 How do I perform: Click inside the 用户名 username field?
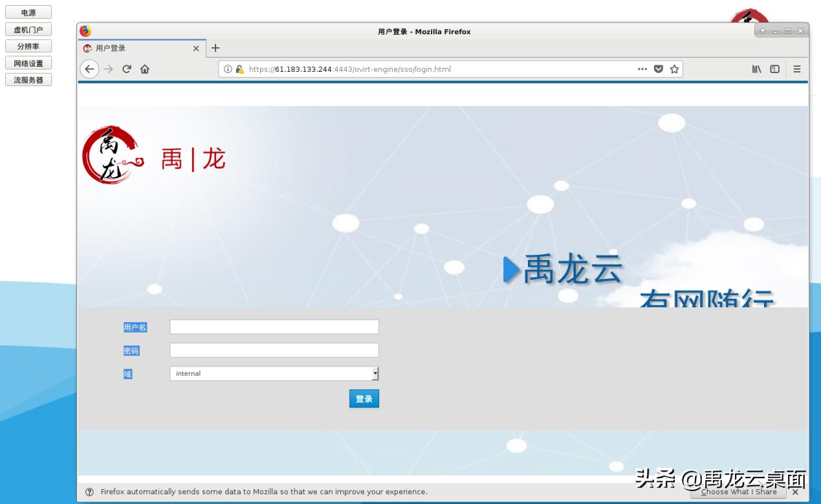(274, 327)
